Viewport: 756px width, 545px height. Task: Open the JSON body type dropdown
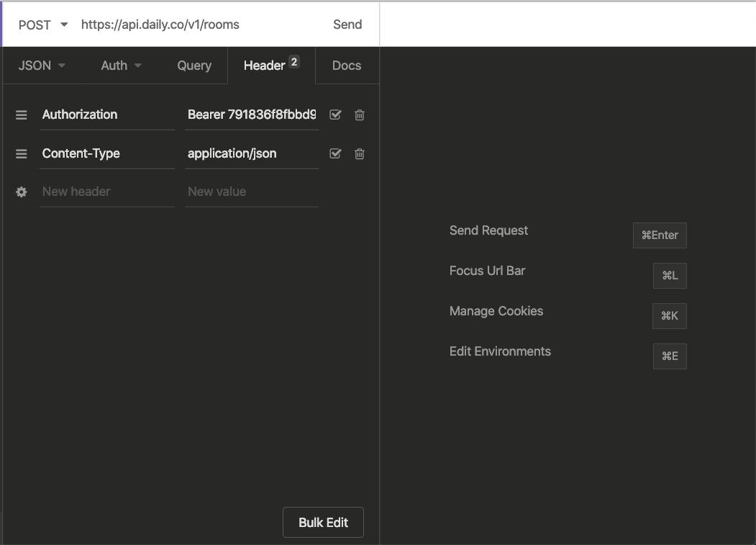pos(41,65)
